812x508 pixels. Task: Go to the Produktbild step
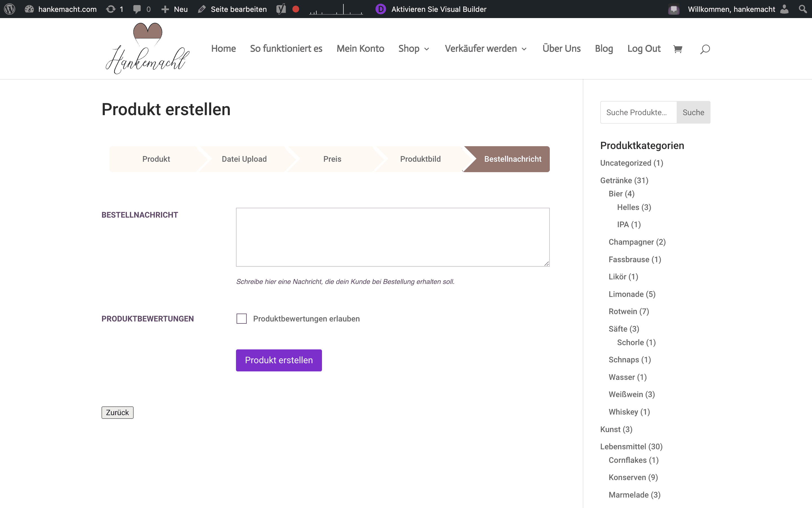point(420,159)
